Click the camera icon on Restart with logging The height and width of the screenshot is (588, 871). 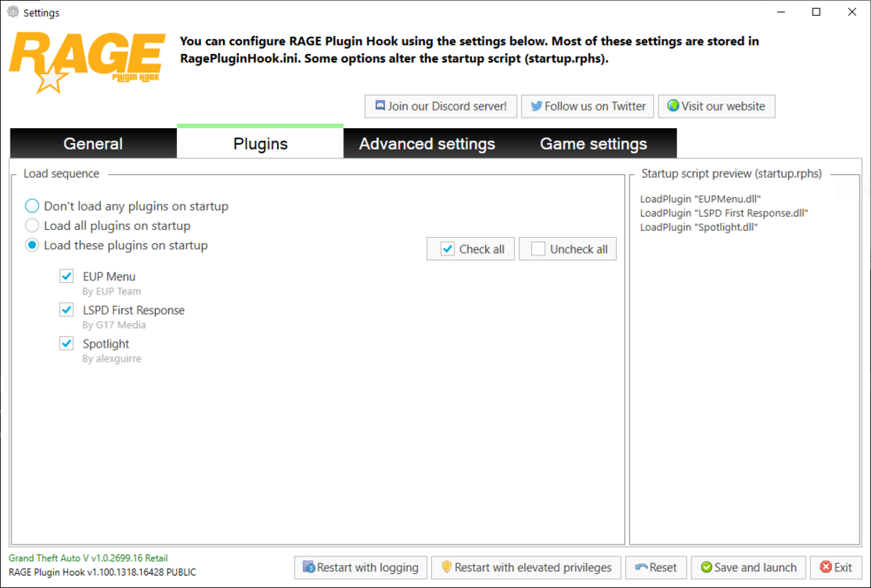click(309, 567)
